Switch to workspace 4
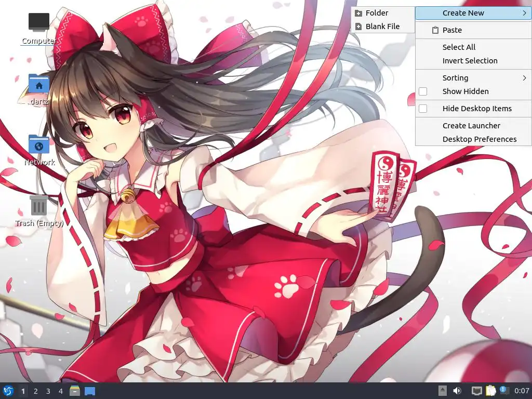 tap(61, 391)
